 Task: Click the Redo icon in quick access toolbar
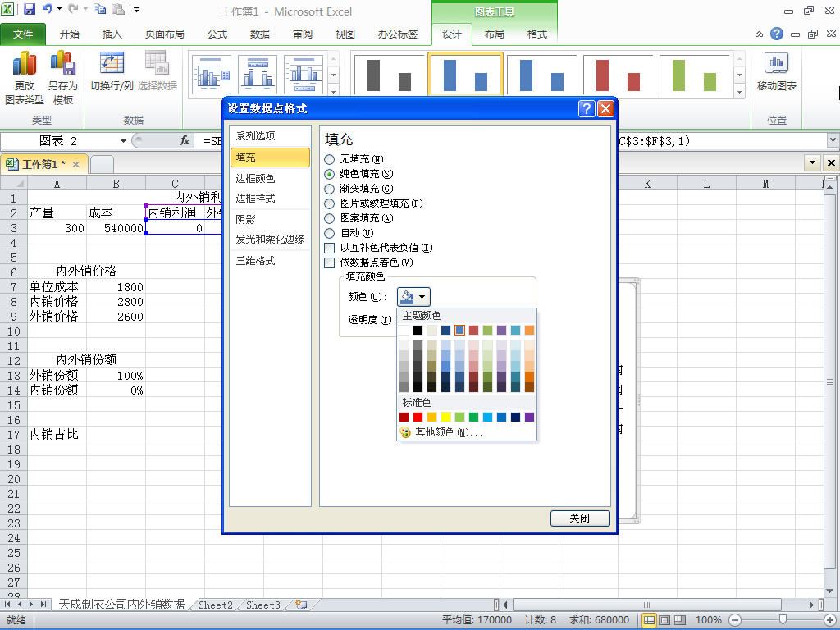[73, 9]
